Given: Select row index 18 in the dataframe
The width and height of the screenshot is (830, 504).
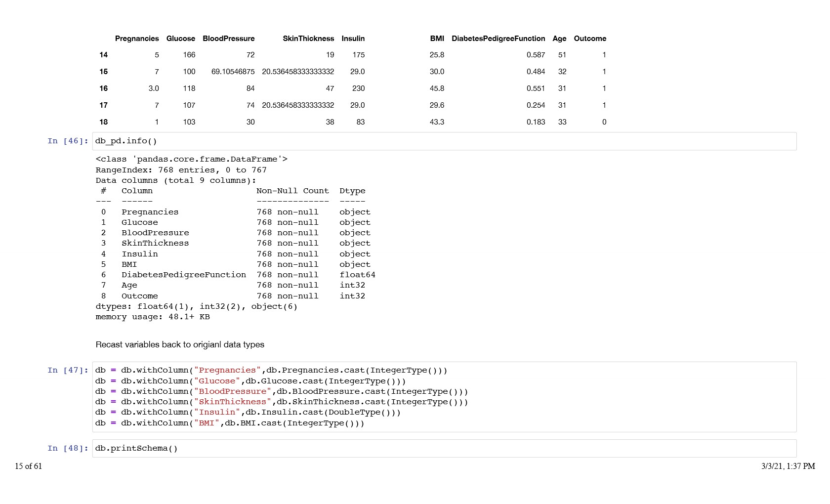Looking at the screenshot, I should click(103, 122).
